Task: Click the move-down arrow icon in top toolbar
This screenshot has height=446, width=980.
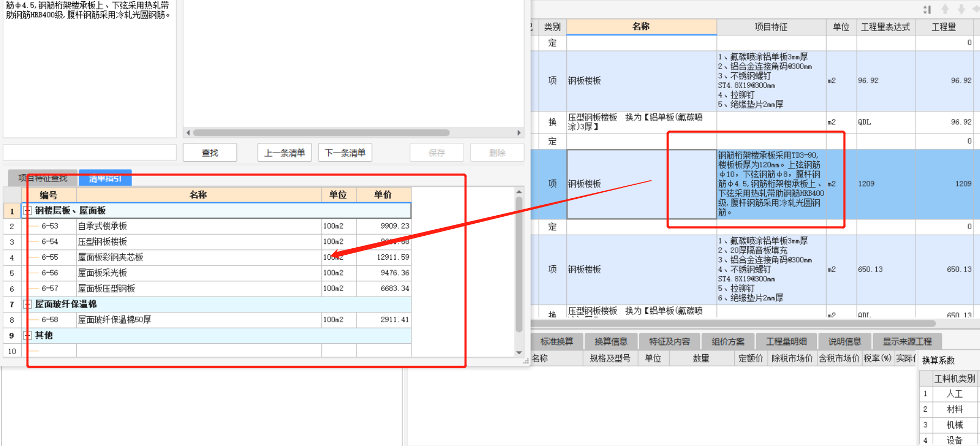Action: tap(961, 9)
